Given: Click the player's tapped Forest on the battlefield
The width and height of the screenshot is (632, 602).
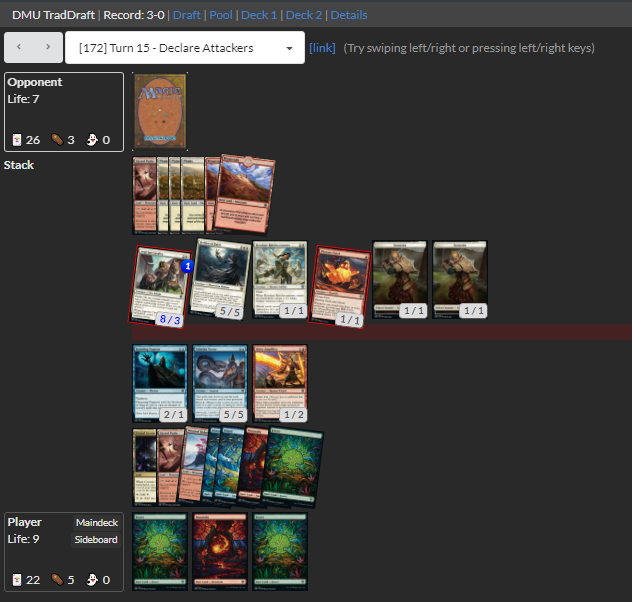Looking at the screenshot, I should [x=292, y=467].
